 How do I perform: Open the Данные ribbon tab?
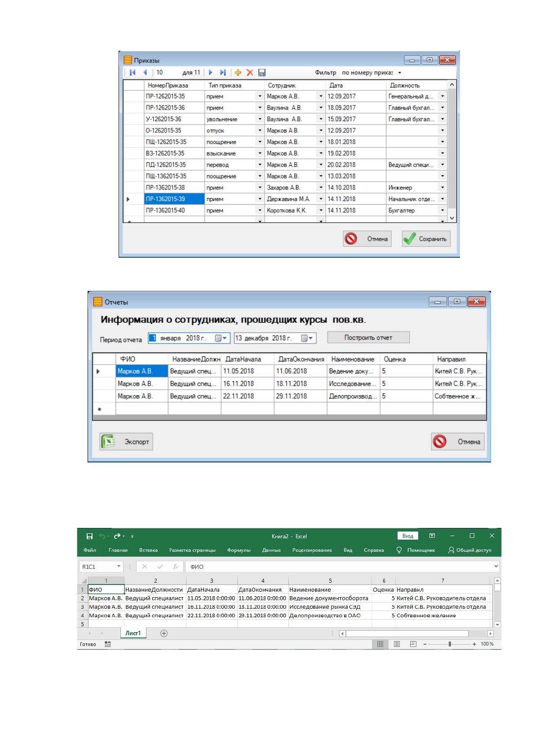pyautogui.click(x=271, y=550)
